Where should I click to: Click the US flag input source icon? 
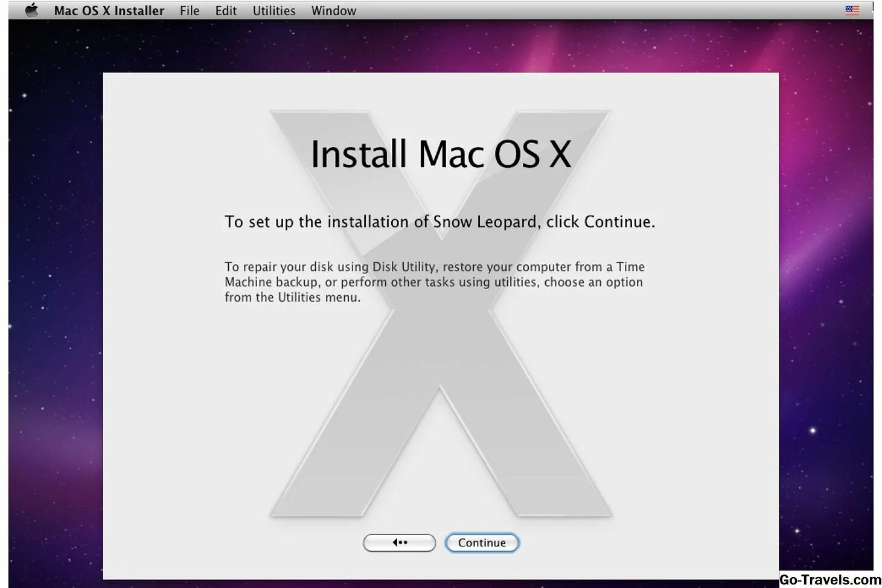click(852, 10)
